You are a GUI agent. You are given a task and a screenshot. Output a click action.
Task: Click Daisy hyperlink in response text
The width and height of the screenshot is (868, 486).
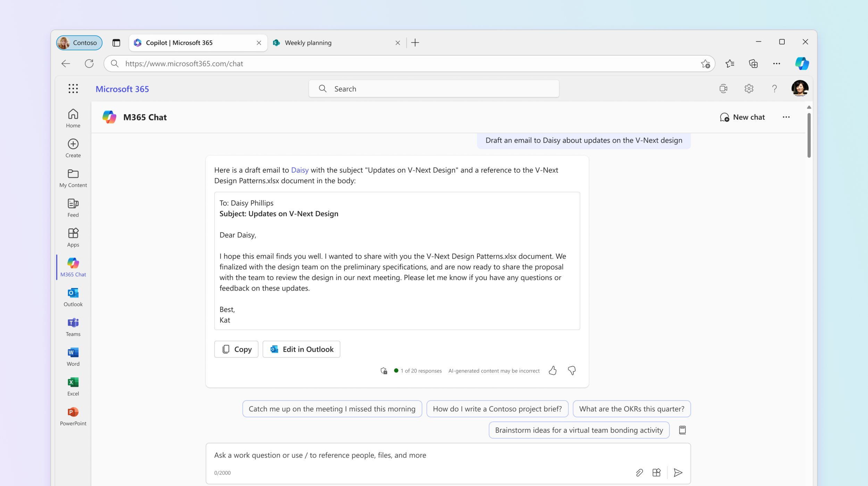coord(300,170)
